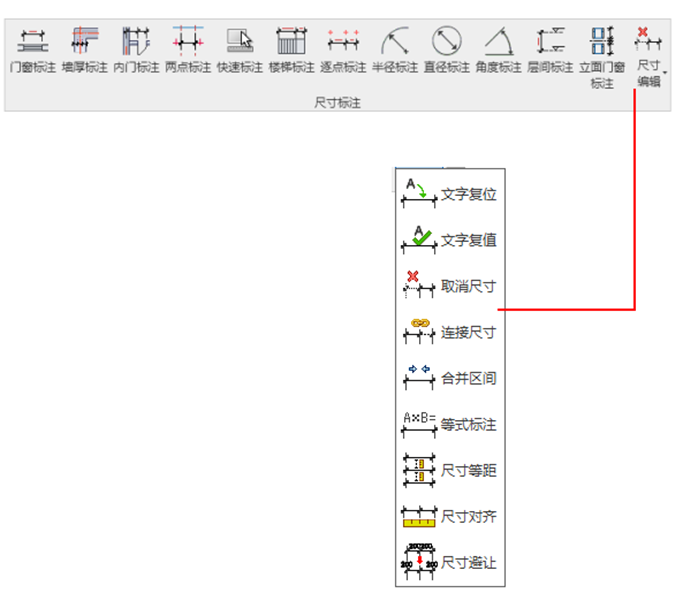The image size is (683, 601).
Task: Select the 墙厚标注 wall thickness tool
Action: pyautogui.click(x=85, y=49)
